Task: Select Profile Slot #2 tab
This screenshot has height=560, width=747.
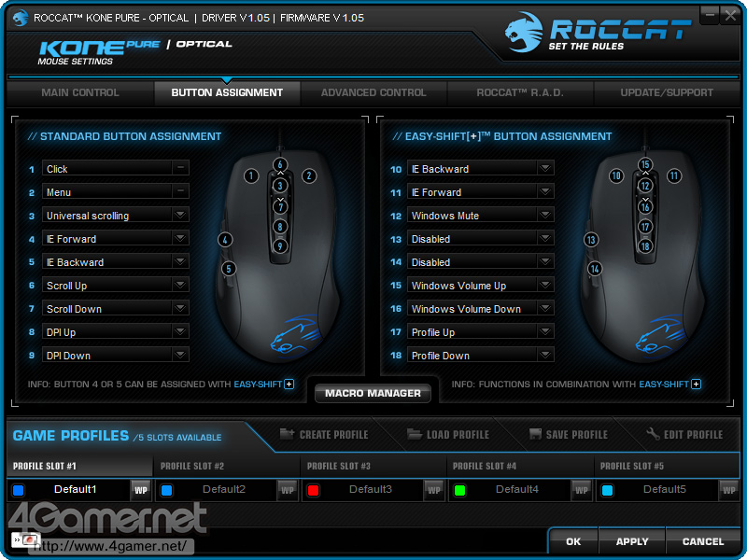Action: coord(227,466)
